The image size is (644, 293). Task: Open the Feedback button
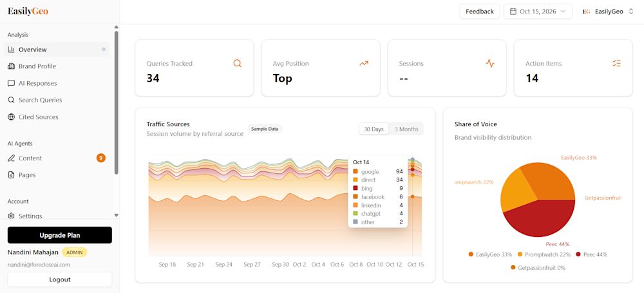click(480, 12)
